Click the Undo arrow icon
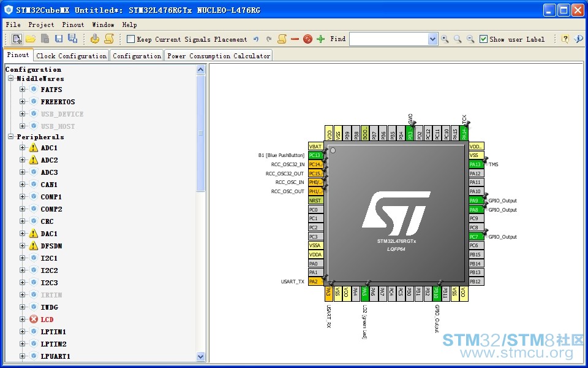This screenshot has height=368, width=588. [256, 39]
